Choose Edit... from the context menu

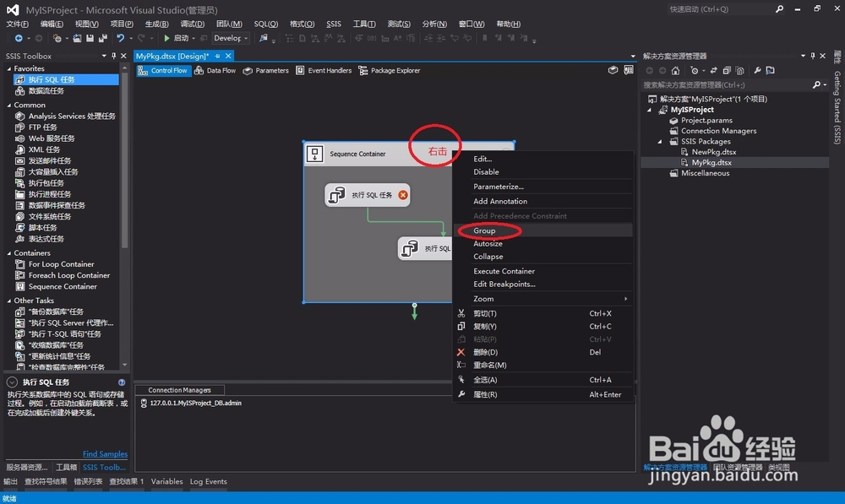[x=542, y=159]
